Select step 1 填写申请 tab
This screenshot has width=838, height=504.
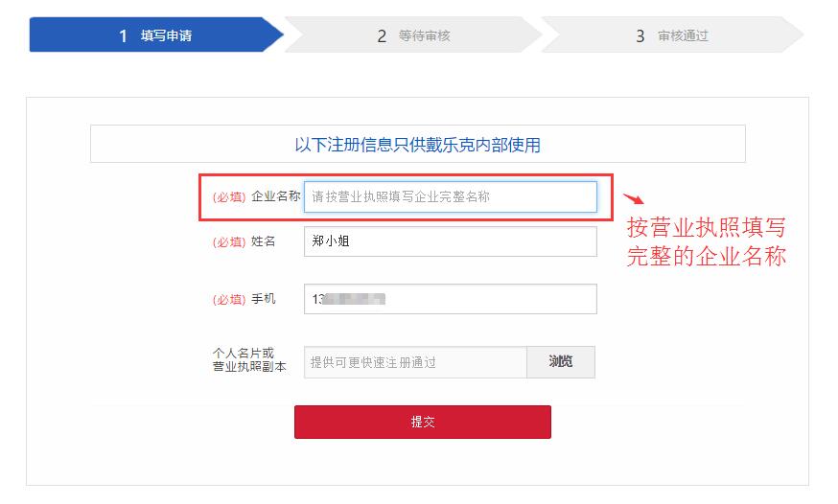pos(156,34)
